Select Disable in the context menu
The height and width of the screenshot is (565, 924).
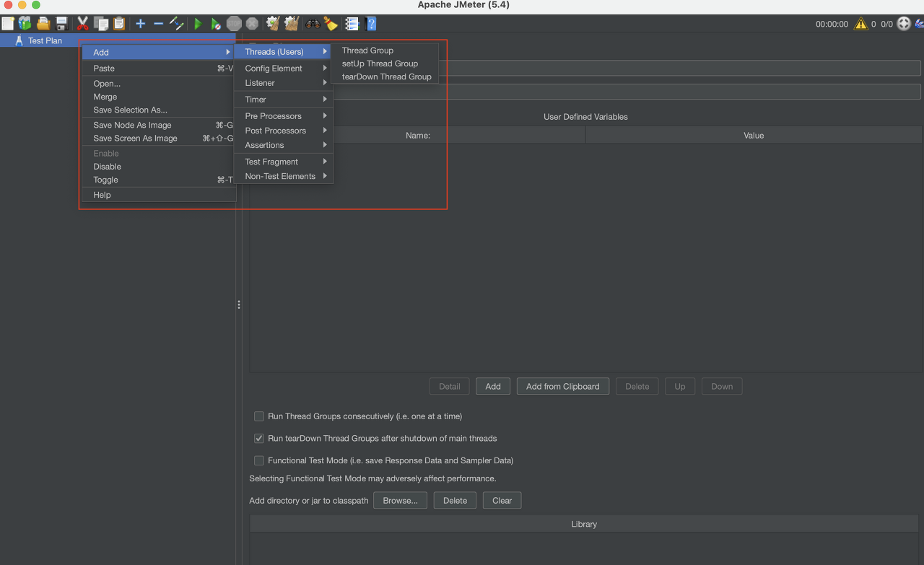tap(157, 167)
